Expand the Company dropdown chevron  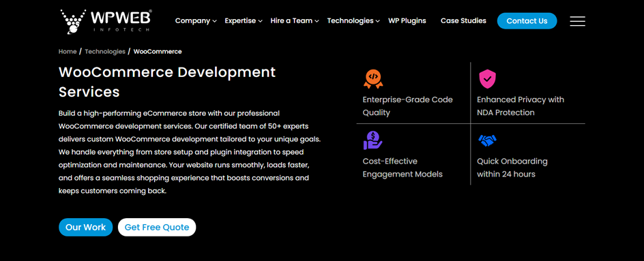pos(214,21)
